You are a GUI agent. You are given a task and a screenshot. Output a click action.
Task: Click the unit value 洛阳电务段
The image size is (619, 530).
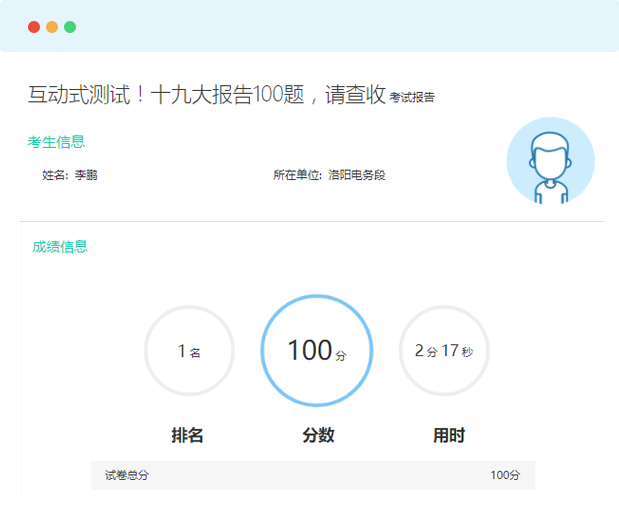357,175
